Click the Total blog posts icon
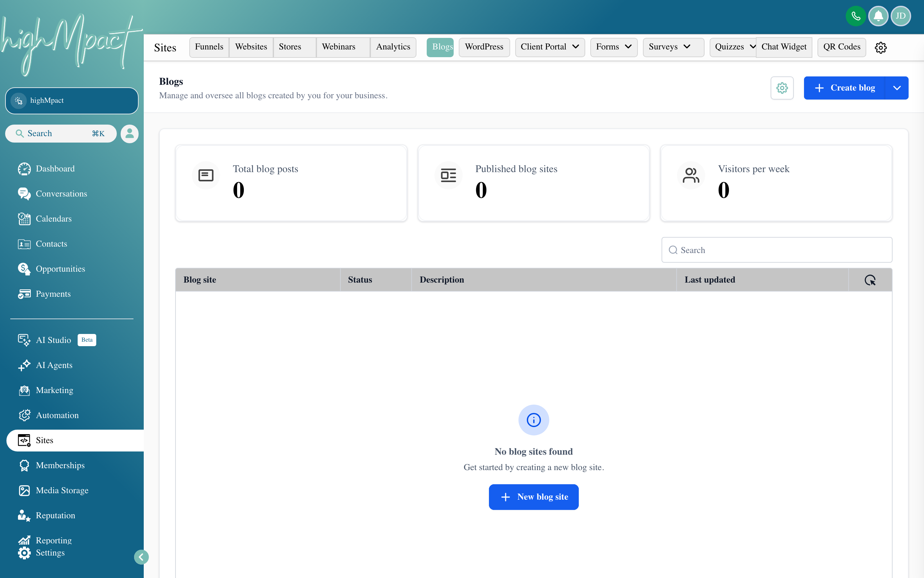Screen dimensions: 924x578 point(206,175)
